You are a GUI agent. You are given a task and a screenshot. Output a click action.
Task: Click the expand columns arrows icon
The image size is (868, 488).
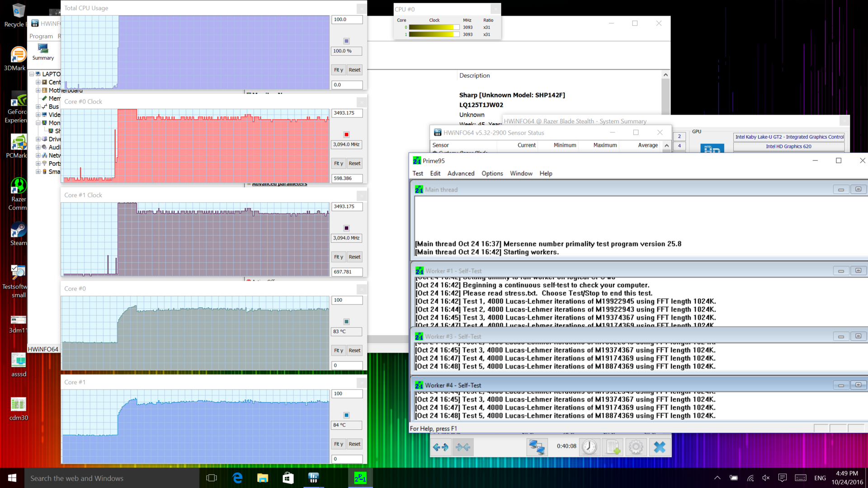[x=440, y=447]
